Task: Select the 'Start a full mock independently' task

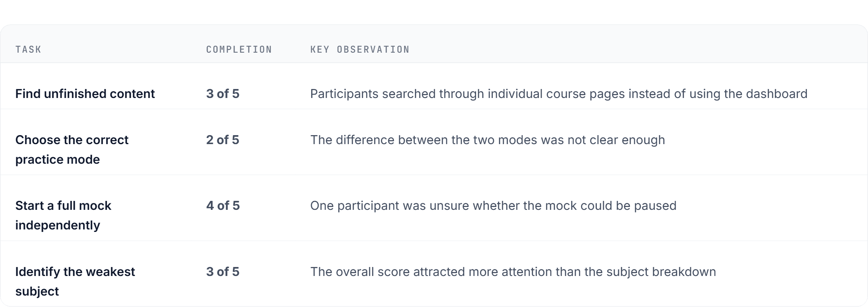Action: (x=63, y=215)
